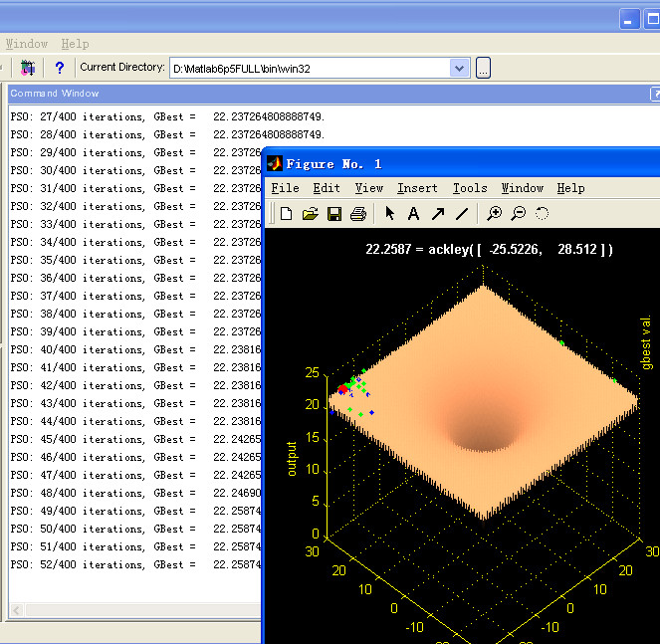
Task: Open the figure's Edit menu
Action: click(x=327, y=188)
